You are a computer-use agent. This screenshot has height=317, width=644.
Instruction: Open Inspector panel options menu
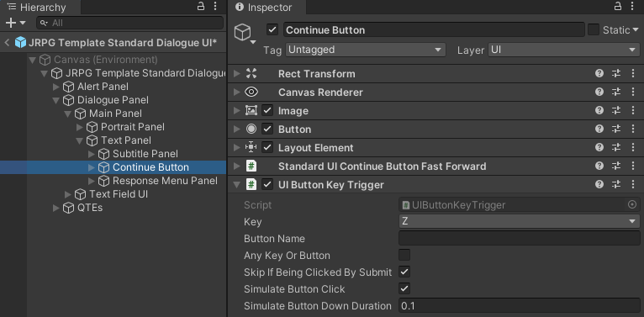coord(632,6)
